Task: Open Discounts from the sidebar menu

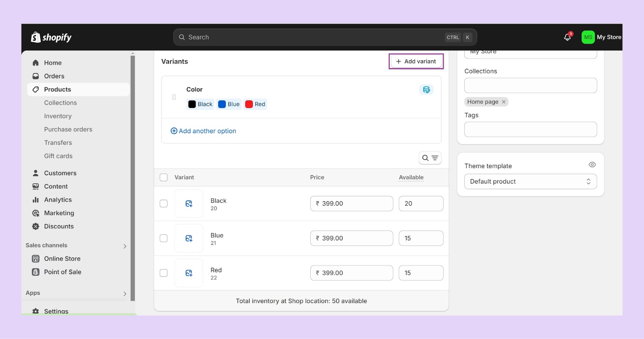Action: pos(59,226)
